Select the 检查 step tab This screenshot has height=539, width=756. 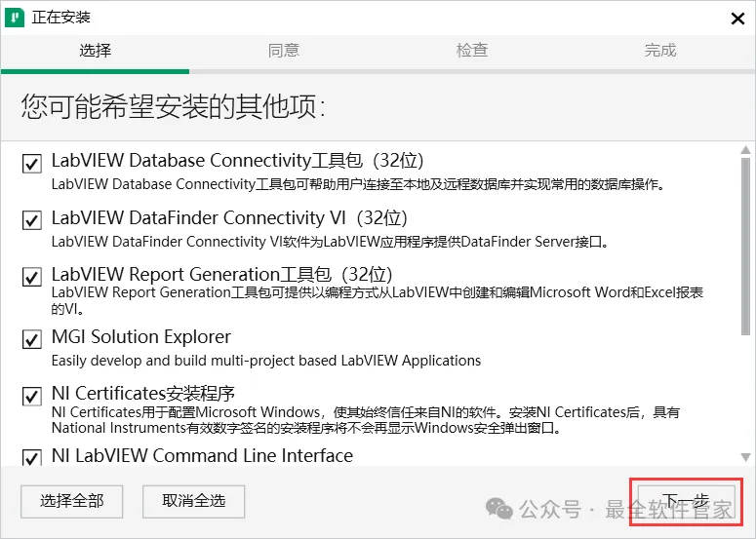(x=472, y=50)
